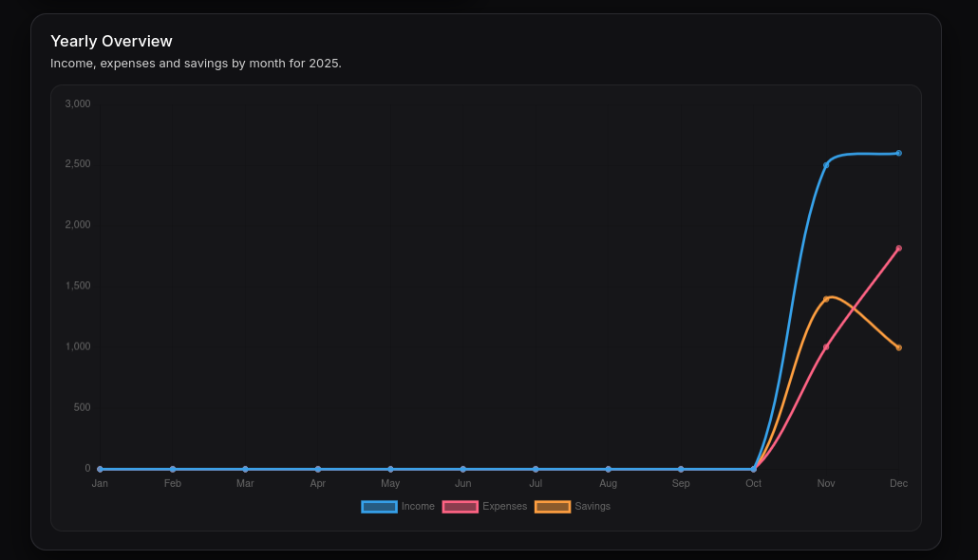Click the December Expenses data point
978x560 pixels.
(898, 249)
